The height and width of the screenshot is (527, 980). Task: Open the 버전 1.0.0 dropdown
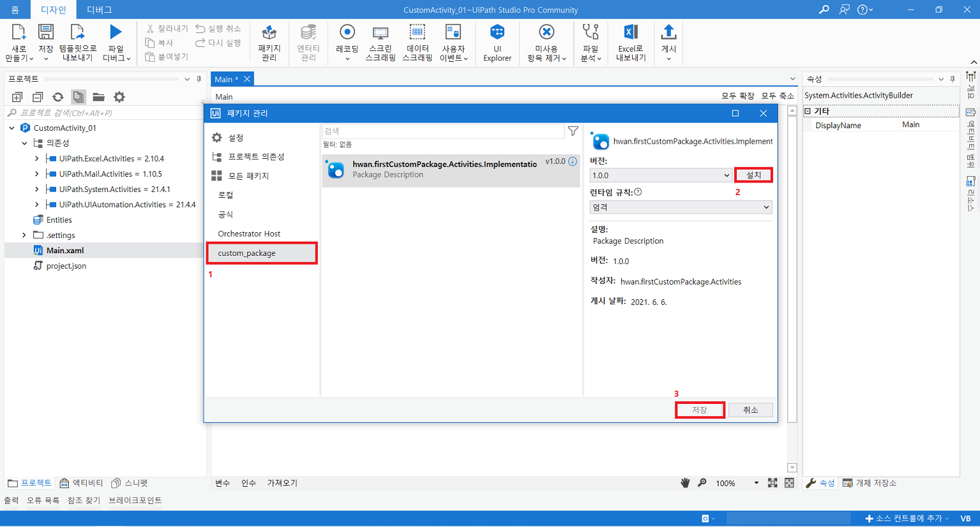coord(660,175)
